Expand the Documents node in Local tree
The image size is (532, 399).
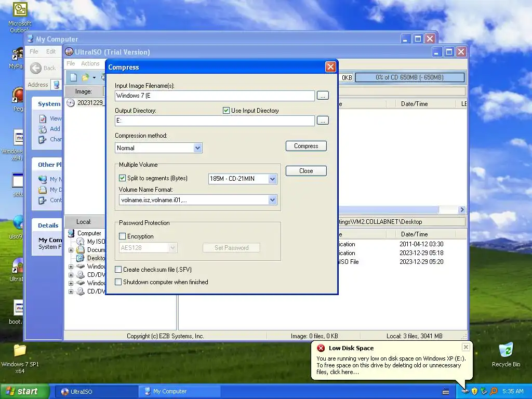[71, 250]
